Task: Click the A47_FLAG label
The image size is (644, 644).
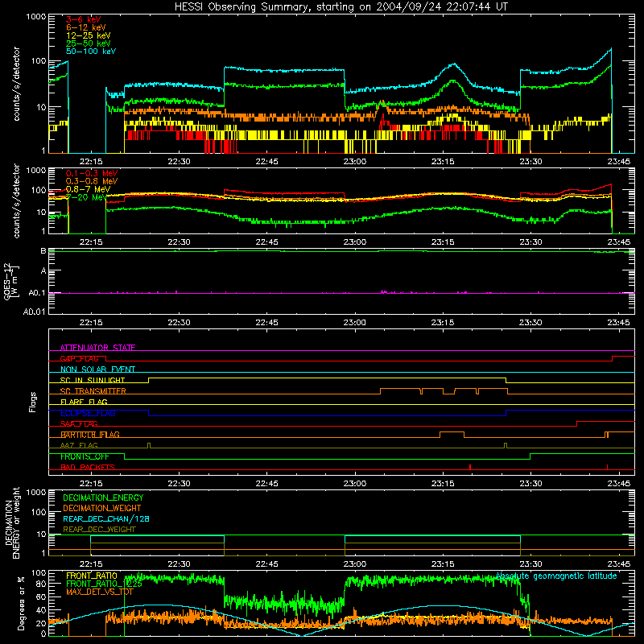Action: (79, 445)
